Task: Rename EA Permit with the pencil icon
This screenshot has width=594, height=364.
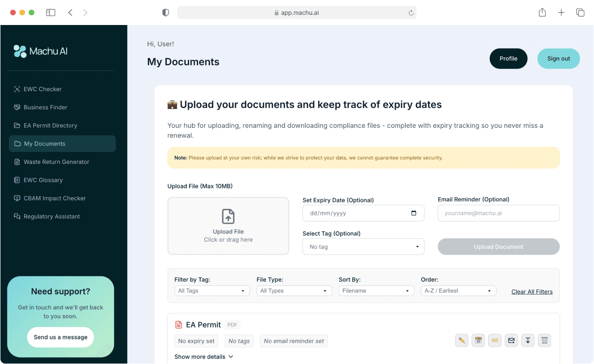Action: pyautogui.click(x=462, y=341)
